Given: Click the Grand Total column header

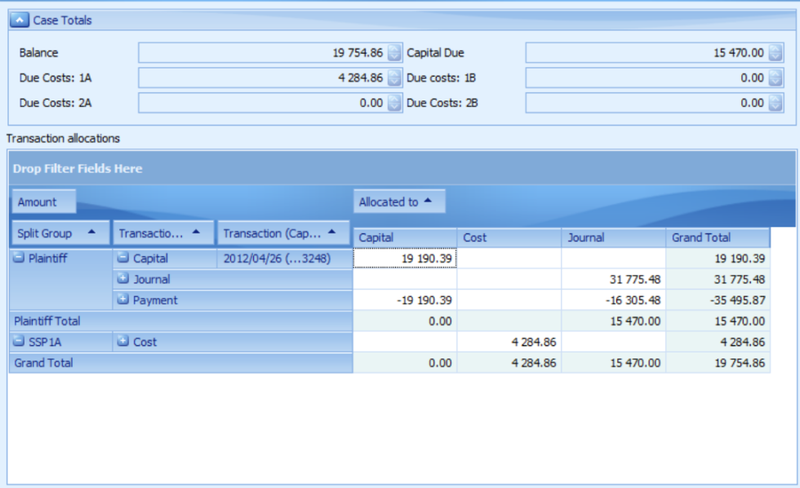Looking at the screenshot, I should pos(718,237).
